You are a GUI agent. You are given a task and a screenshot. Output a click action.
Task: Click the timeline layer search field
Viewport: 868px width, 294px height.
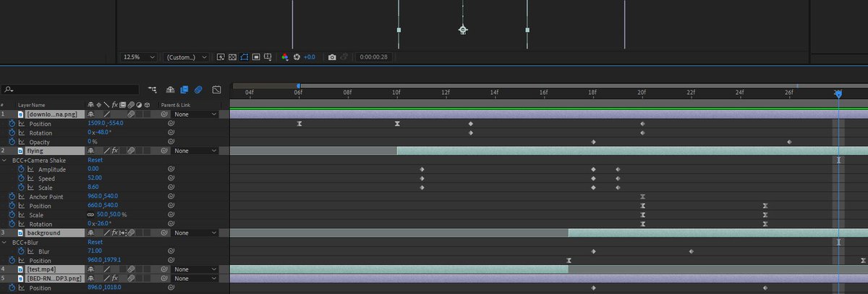pos(70,90)
